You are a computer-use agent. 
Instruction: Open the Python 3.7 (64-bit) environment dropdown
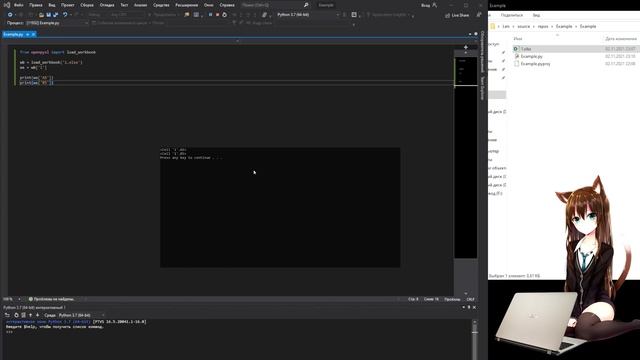(308, 15)
